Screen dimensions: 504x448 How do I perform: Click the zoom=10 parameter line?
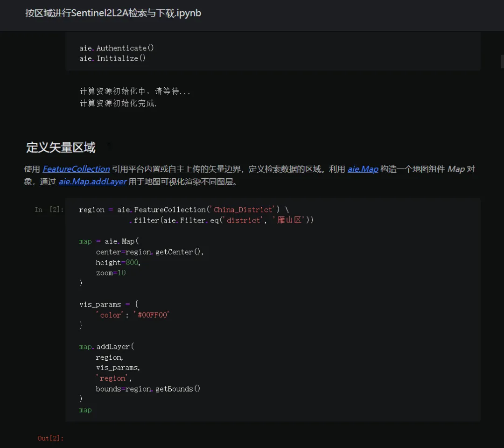click(111, 273)
